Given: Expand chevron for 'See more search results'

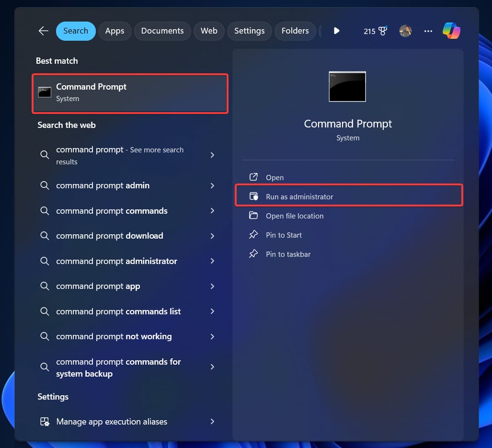Looking at the screenshot, I should pyautogui.click(x=212, y=155).
